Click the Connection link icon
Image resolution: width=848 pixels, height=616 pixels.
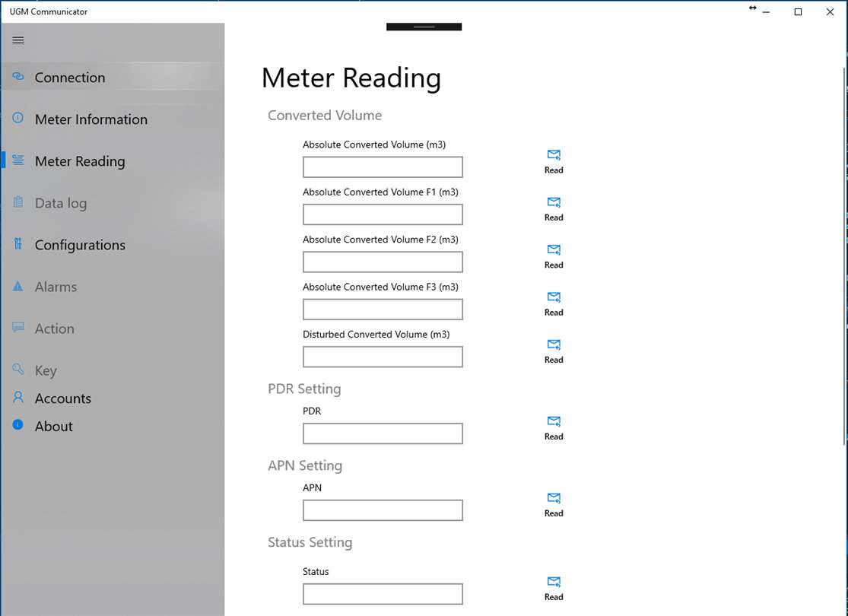[17, 76]
